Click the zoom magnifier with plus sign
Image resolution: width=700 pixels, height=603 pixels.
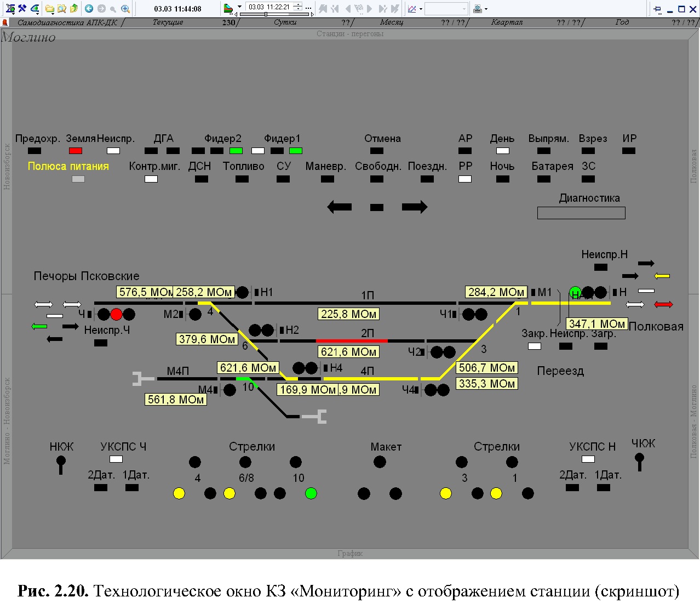click(x=125, y=8)
